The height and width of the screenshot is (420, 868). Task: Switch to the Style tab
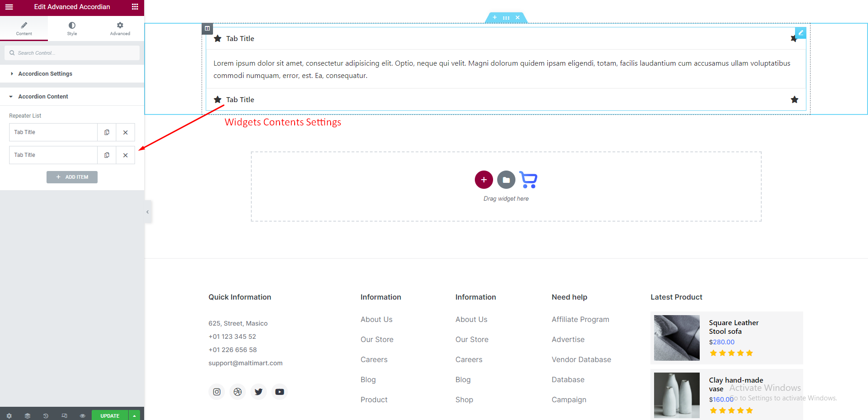click(72, 28)
